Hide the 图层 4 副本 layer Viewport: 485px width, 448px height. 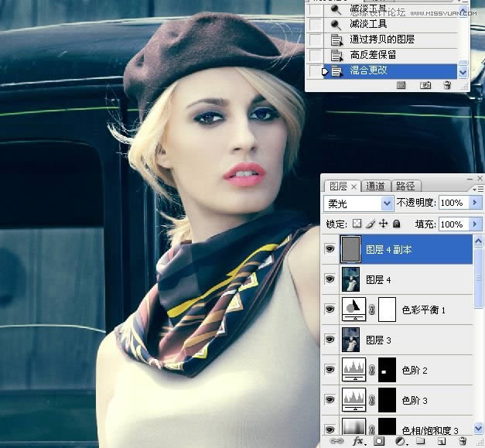331,250
